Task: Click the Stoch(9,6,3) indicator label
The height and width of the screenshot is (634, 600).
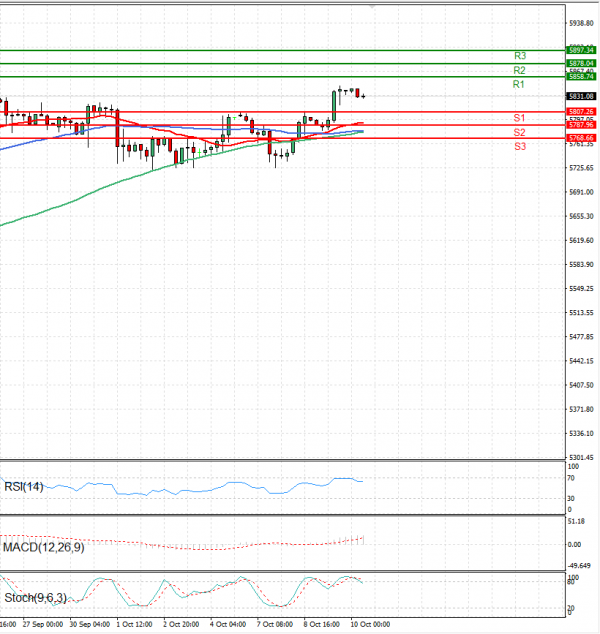Action: pyautogui.click(x=36, y=598)
